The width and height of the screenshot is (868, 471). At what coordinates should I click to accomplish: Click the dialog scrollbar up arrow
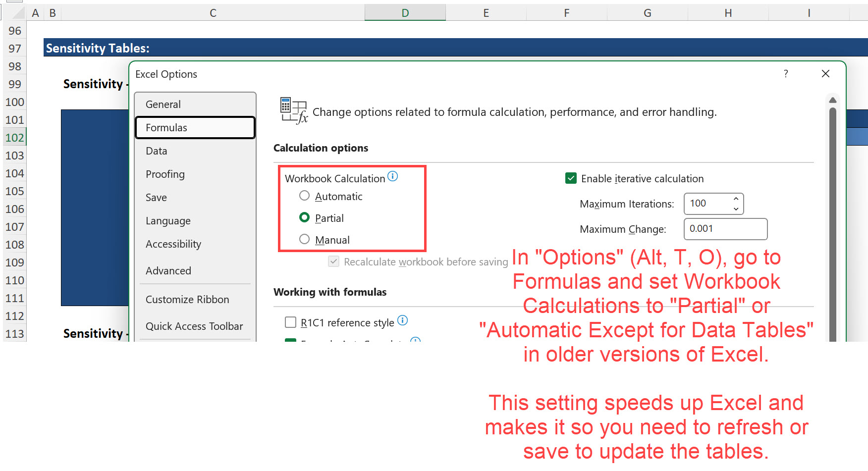pyautogui.click(x=833, y=100)
